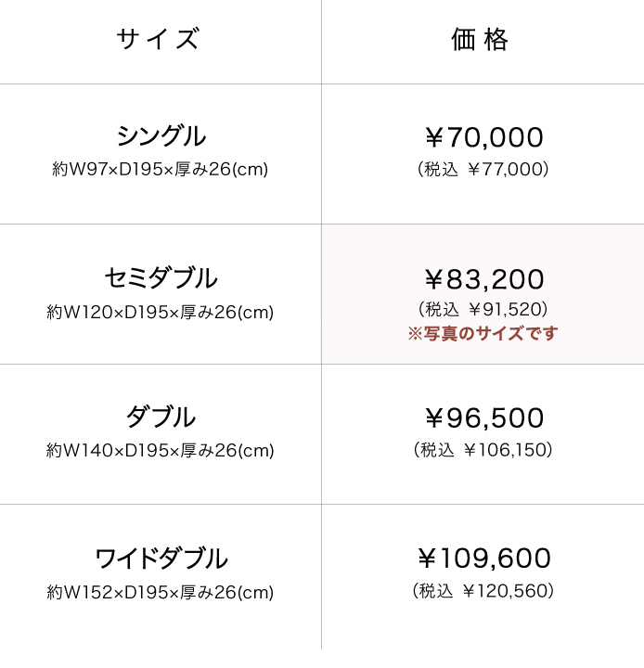644x668 pixels.
Task: Click the W140×D195 dimensions text
Action: pyautogui.click(x=161, y=451)
